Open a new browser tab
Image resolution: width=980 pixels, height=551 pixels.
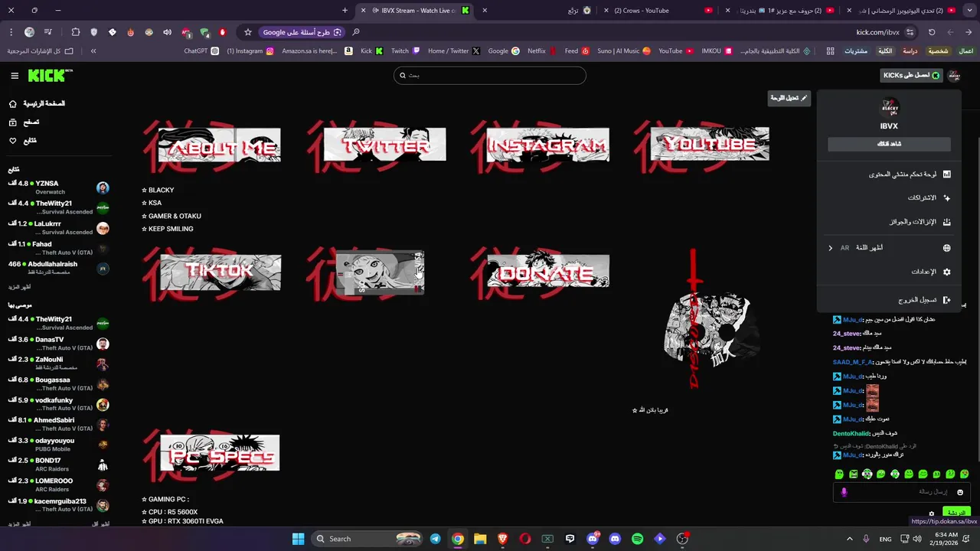(x=345, y=11)
